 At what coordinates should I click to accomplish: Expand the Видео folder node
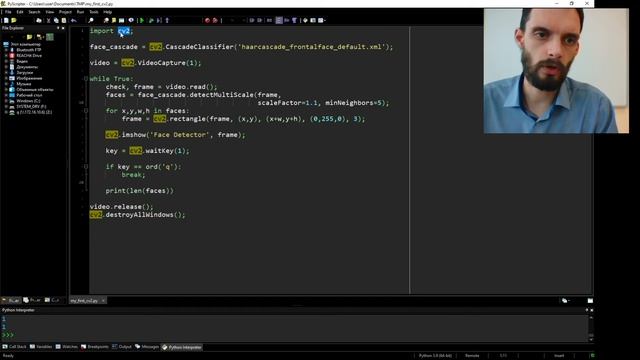7,61
